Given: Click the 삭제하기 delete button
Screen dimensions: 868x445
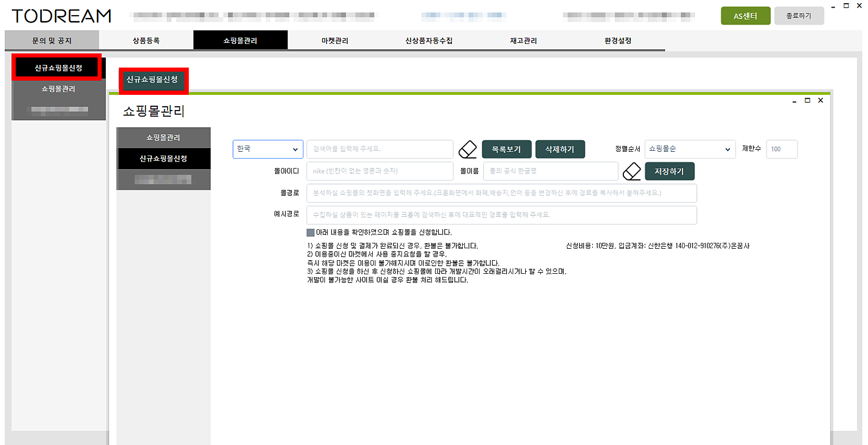Looking at the screenshot, I should pyautogui.click(x=560, y=149).
